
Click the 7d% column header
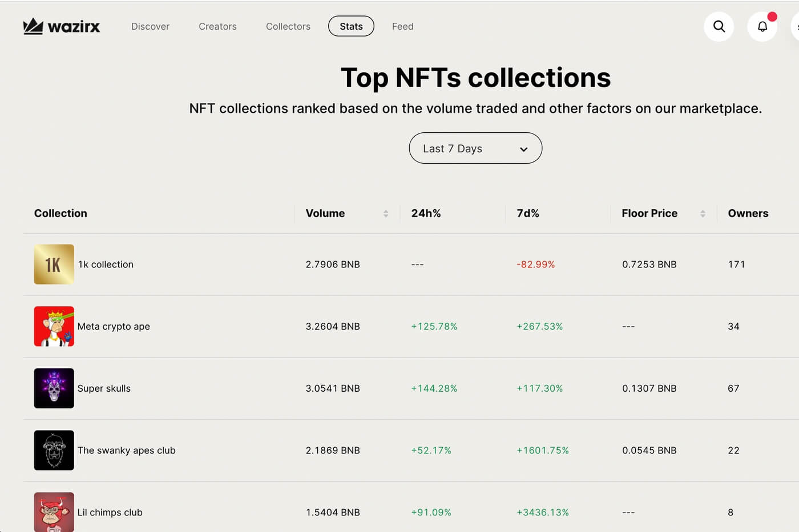pyautogui.click(x=528, y=213)
